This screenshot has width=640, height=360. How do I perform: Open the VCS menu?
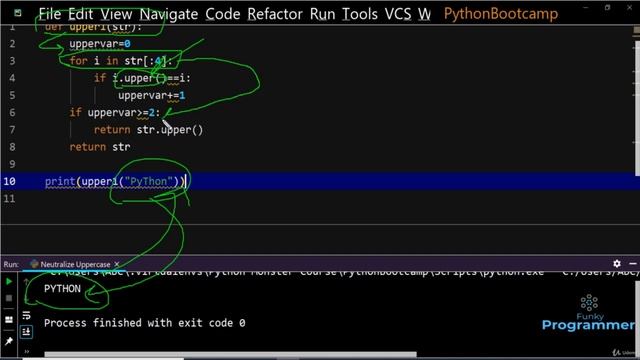point(398,14)
